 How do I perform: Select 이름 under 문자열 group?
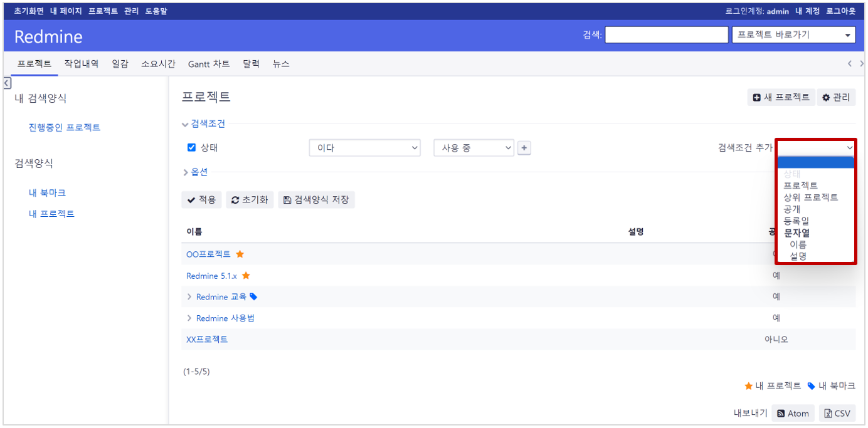tap(798, 244)
